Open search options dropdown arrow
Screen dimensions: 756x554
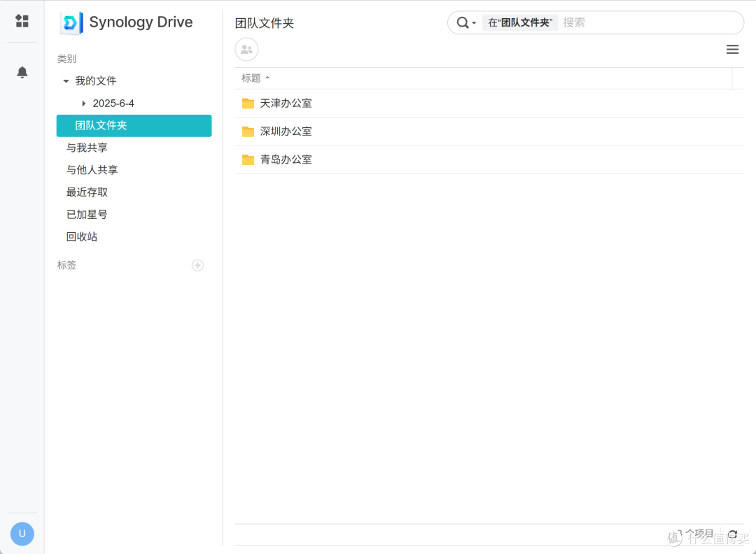click(x=474, y=22)
